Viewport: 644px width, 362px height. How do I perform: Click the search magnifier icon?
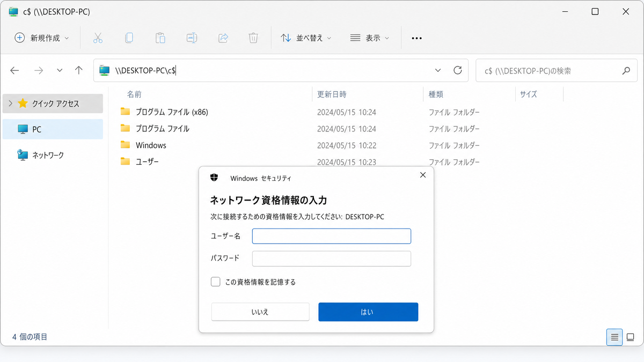tap(626, 70)
